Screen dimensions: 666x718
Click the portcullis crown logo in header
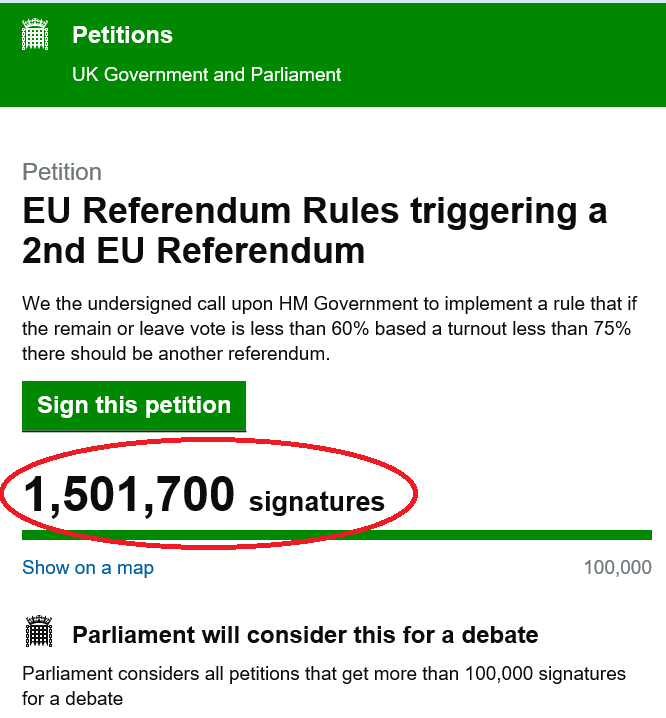coord(36,37)
